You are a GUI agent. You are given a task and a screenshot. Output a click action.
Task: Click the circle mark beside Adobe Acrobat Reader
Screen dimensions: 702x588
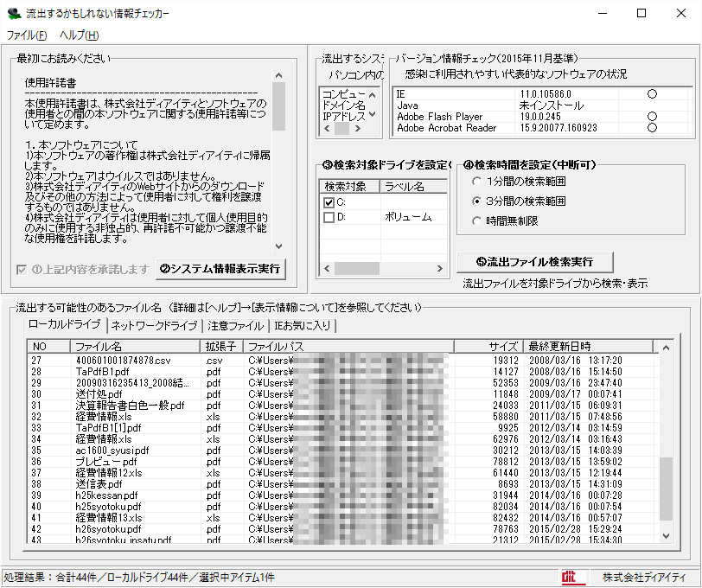pos(652,128)
